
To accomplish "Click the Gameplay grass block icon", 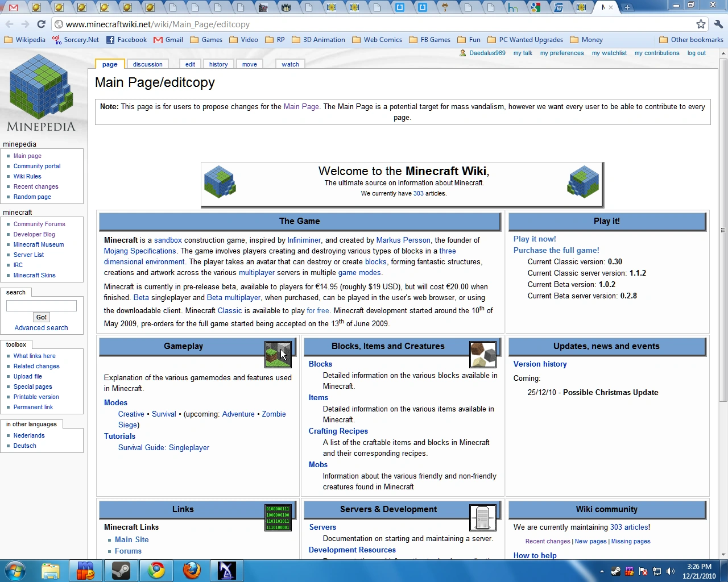I will [278, 354].
